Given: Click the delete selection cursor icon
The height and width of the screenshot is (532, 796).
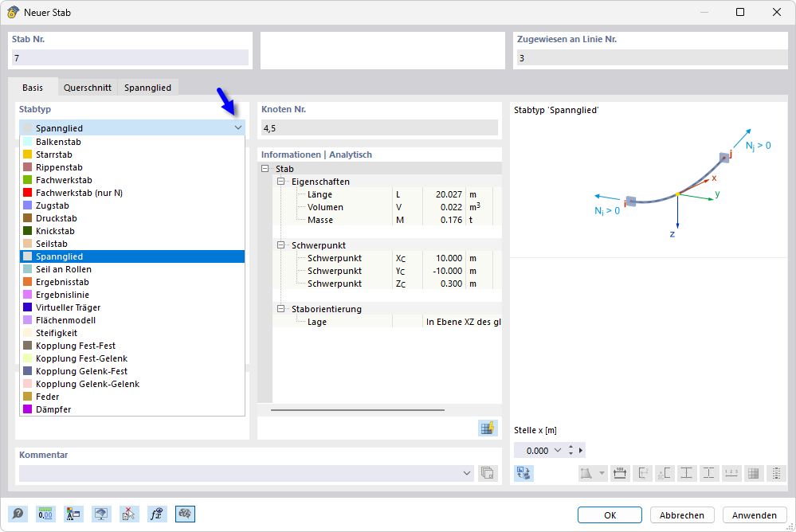Looking at the screenshot, I should coord(129,514).
